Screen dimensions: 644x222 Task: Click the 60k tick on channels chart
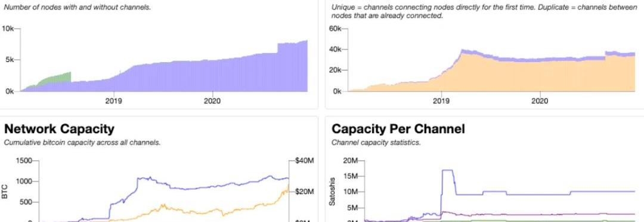[336, 29]
